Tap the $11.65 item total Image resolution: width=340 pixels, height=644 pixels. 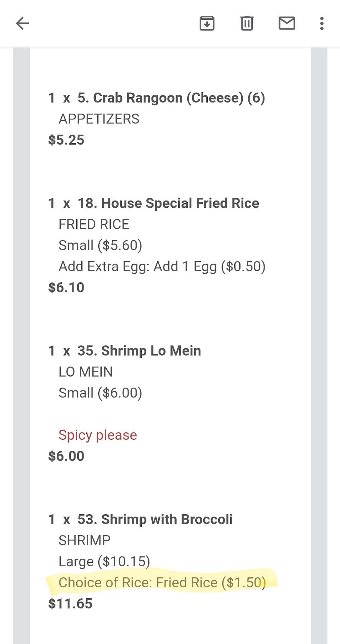click(x=70, y=604)
